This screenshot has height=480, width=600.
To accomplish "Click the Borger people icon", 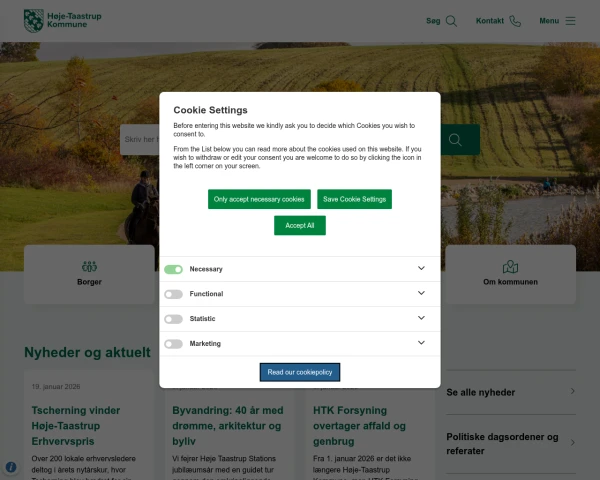I will tap(89, 266).
